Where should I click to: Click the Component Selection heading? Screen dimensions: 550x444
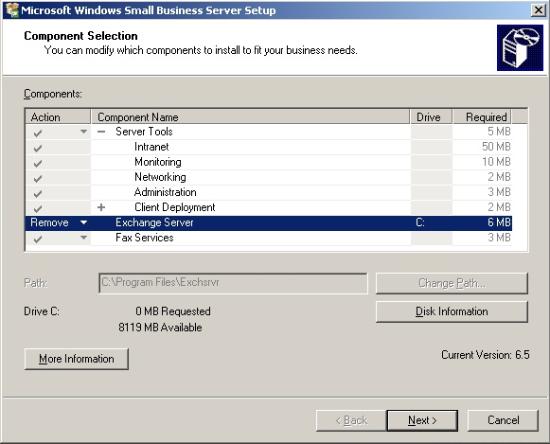point(81,36)
